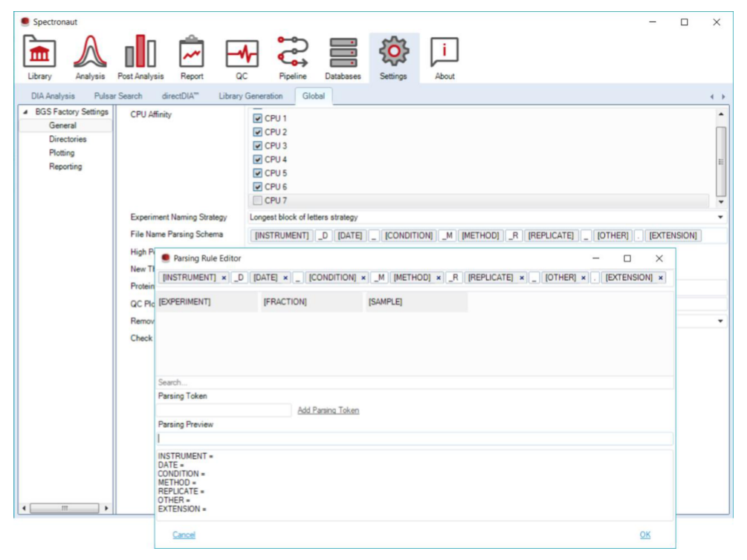Screen dimensions: 747x560
Task: Select the Global tab
Action: (314, 97)
